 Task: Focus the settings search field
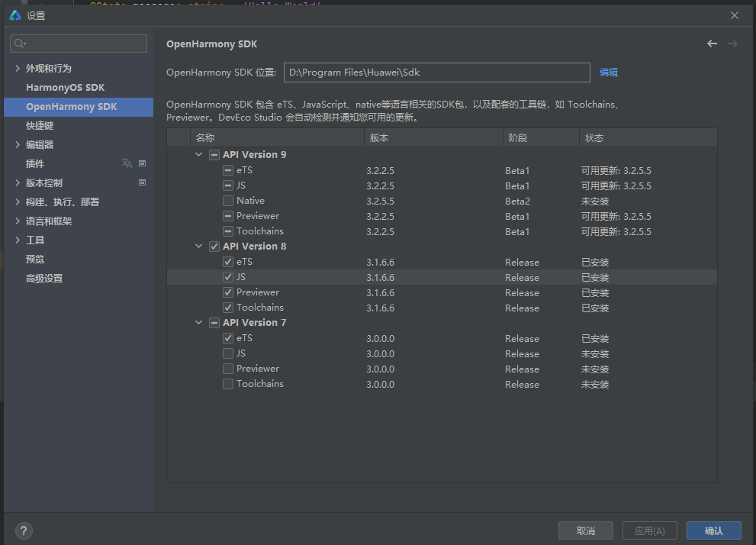click(x=79, y=44)
